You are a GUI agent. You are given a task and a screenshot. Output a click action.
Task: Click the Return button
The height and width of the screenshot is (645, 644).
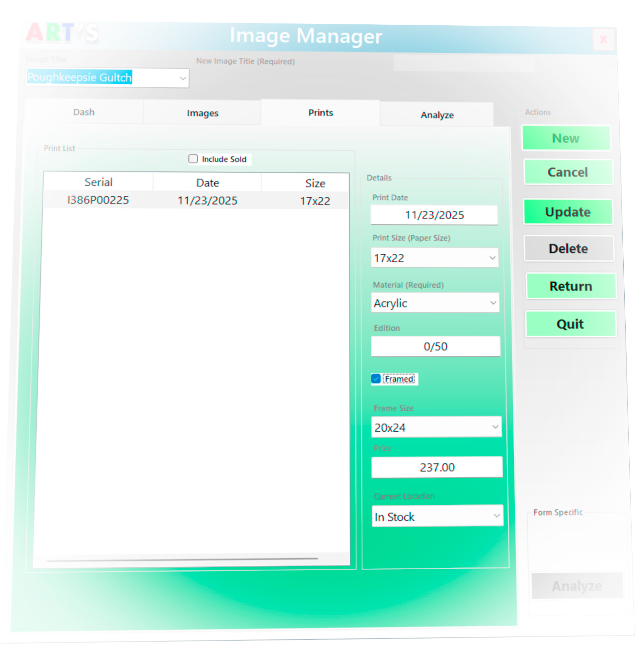(571, 286)
